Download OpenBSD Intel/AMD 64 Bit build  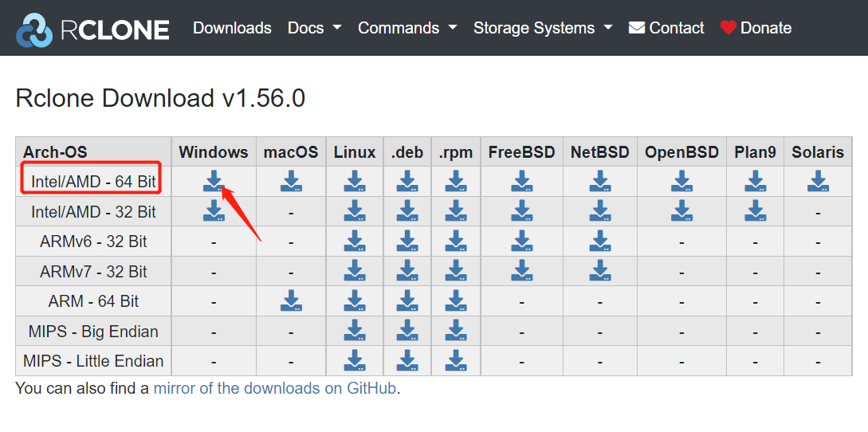682,181
